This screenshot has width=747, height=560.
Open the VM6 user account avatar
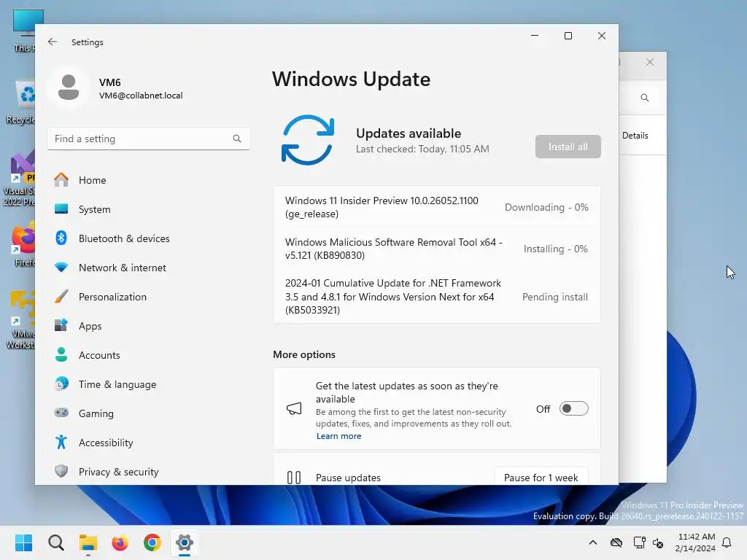(x=69, y=87)
